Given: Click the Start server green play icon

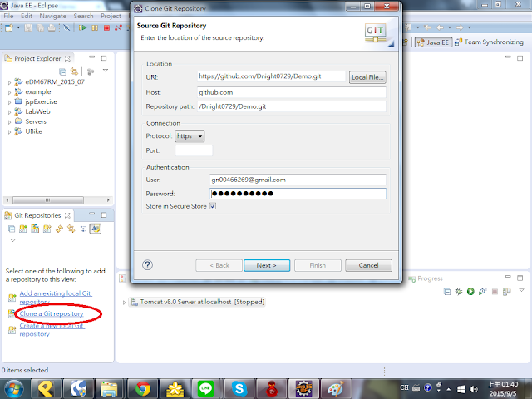Looking at the screenshot, I should pos(470,292).
